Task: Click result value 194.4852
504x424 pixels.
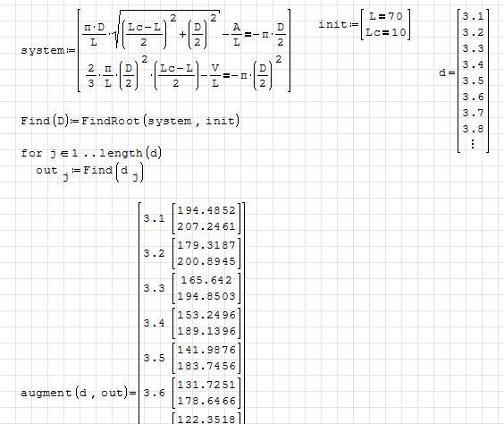Action: (x=206, y=210)
